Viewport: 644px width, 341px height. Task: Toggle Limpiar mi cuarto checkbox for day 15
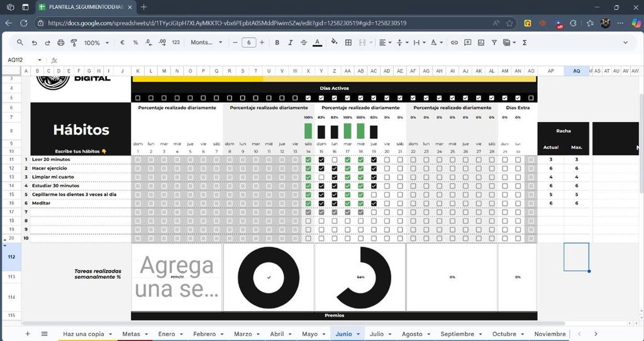[321, 177]
